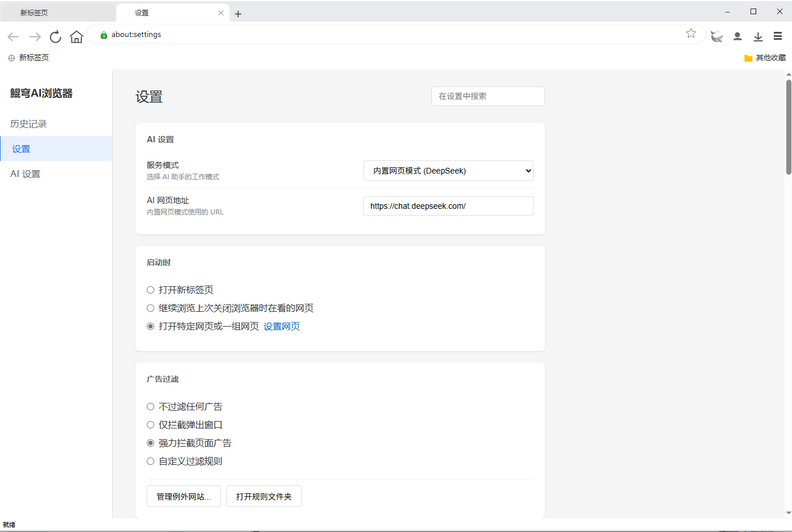Click 打开规则文件夹 button

pos(263,496)
